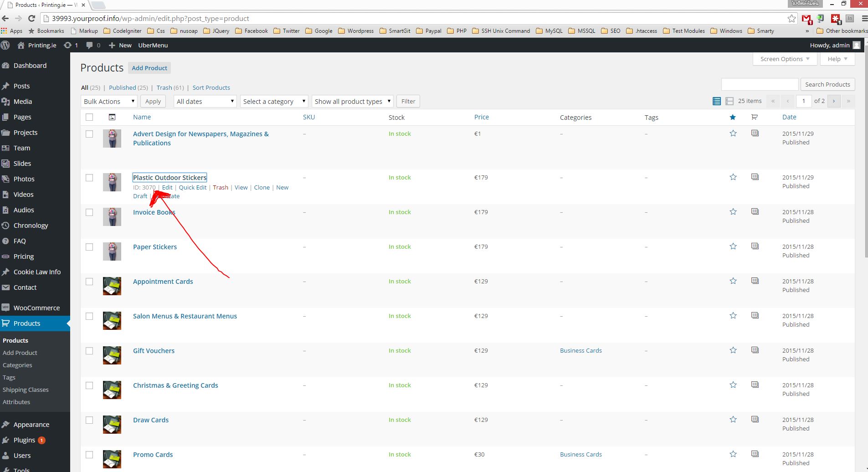Click the browser reload icon
The image size is (868, 472).
click(31, 18)
